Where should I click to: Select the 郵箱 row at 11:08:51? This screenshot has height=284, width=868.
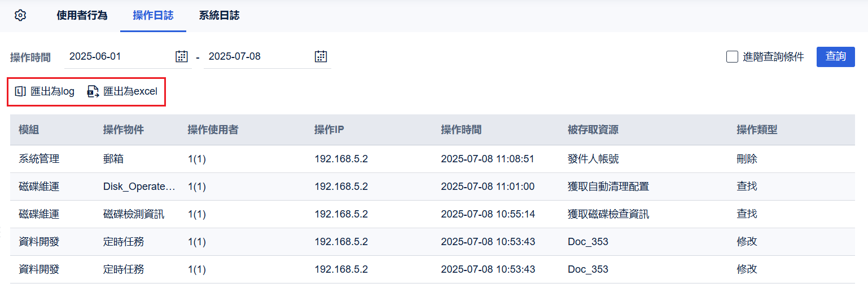(x=113, y=159)
